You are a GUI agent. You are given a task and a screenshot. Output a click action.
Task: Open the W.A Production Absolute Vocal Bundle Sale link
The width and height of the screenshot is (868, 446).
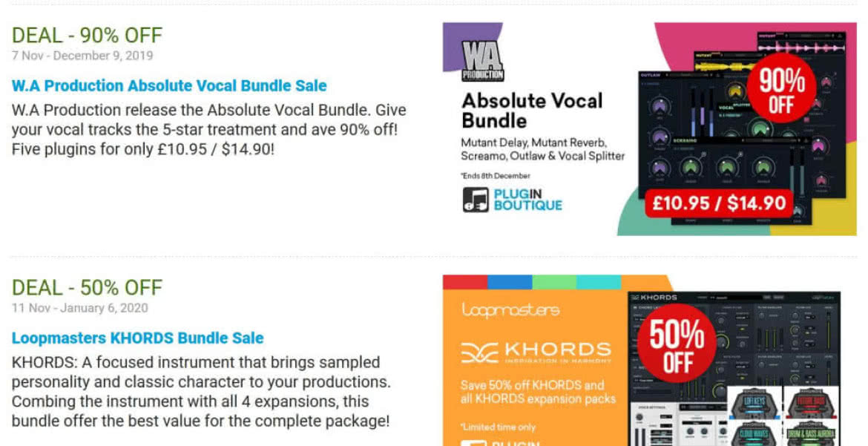tap(169, 86)
